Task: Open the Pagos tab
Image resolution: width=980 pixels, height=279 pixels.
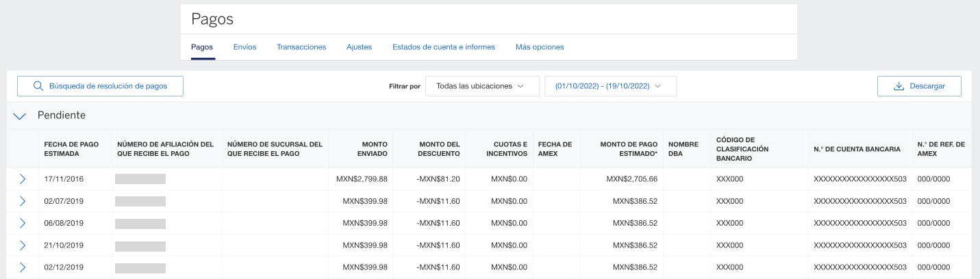Action: tap(202, 47)
